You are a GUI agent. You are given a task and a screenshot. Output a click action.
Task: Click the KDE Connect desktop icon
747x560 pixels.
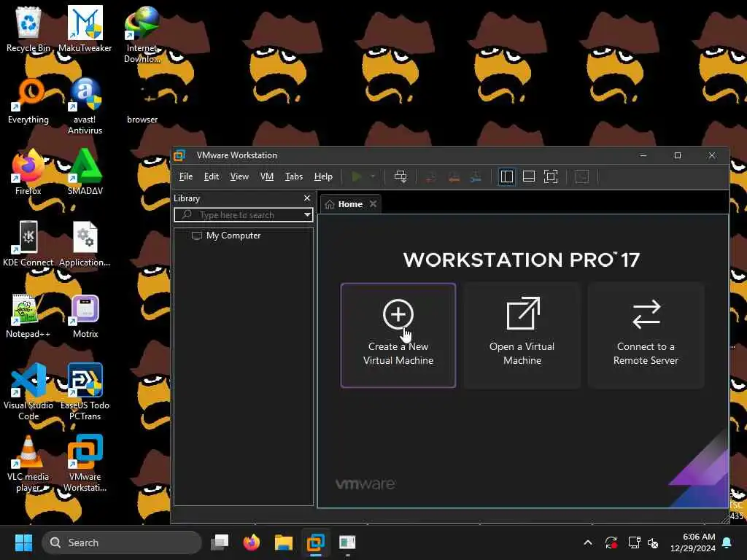click(x=28, y=244)
